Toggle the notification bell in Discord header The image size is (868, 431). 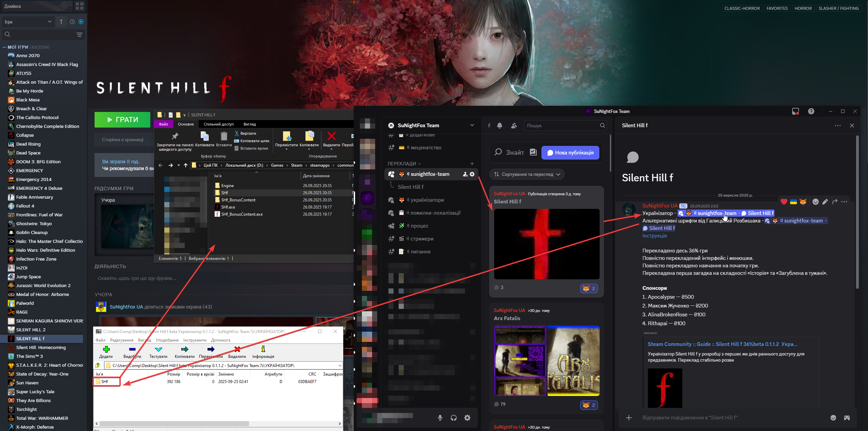pyautogui.click(x=500, y=126)
